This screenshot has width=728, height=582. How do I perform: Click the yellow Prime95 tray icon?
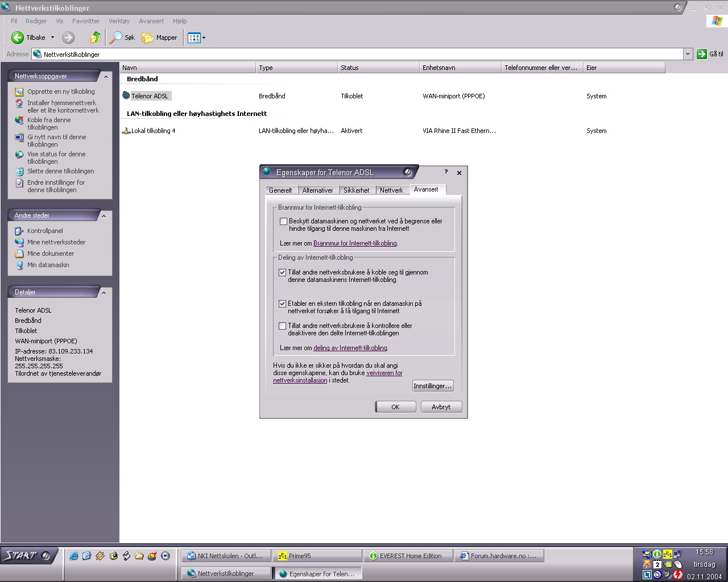(x=668, y=554)
